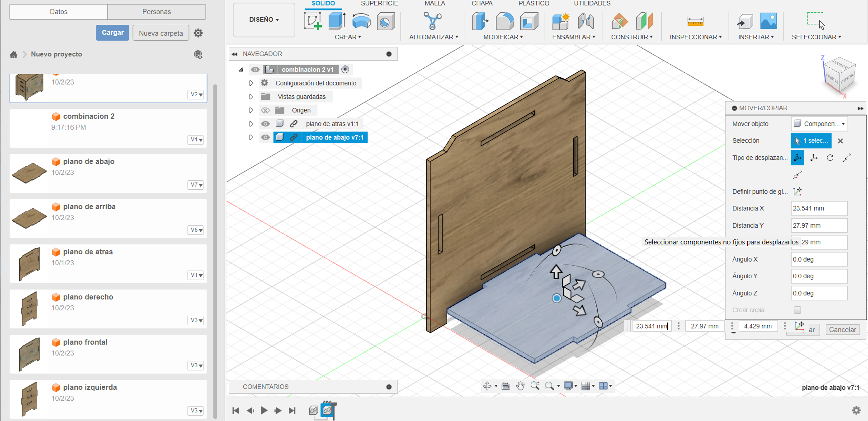This screenshot has width=868, height=421.
Task: Activate combinacion 2 v1 radio button
Action: tap(345, 70)
